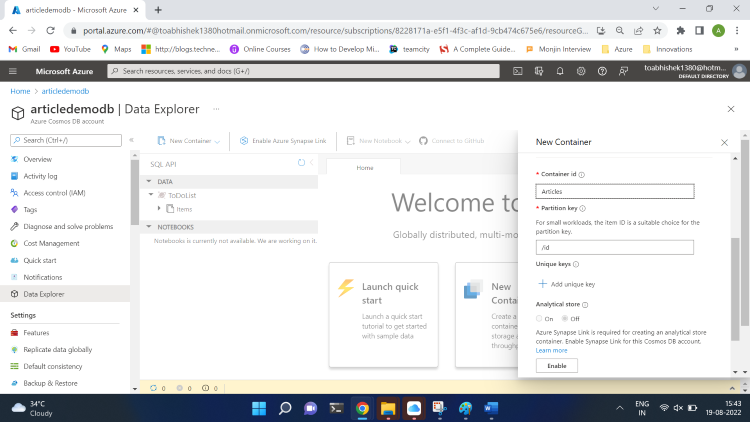750x422 pixels.
Task: Click the Analytical store info icon
Action: point(585,305)
